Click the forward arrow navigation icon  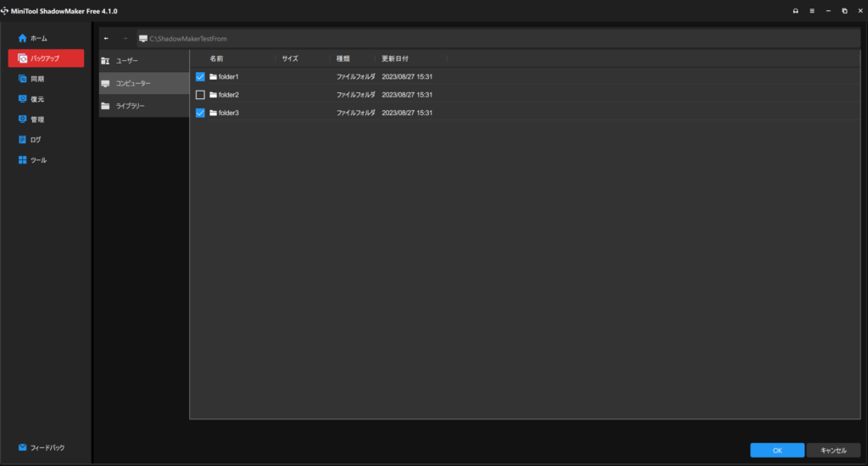[125, 39]
